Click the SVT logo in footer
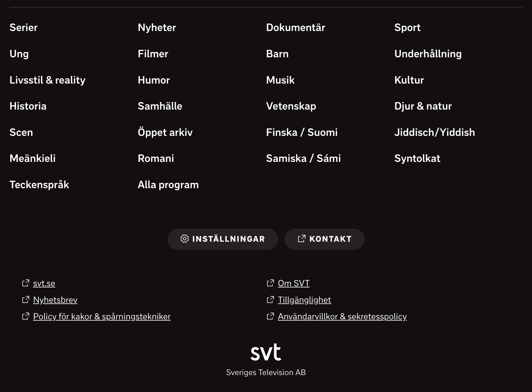 point(266,352)
